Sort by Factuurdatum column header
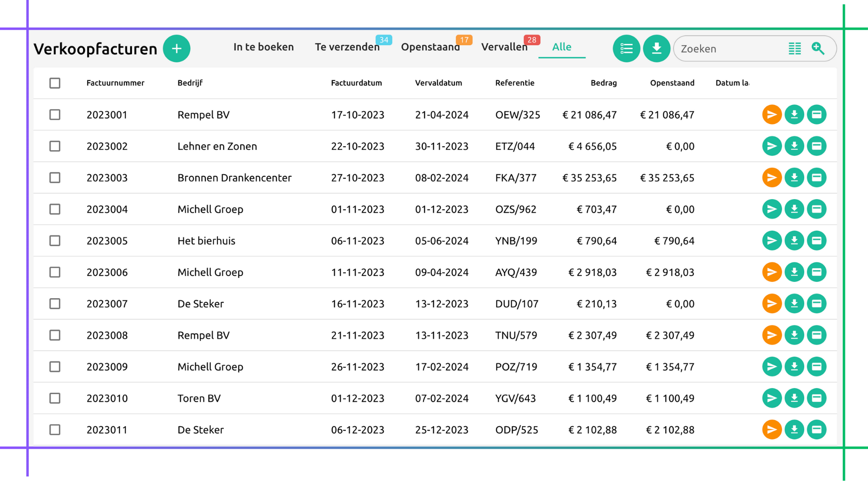Image resolution: width=868 pixels, height=481 pixels. coord(356,83)
